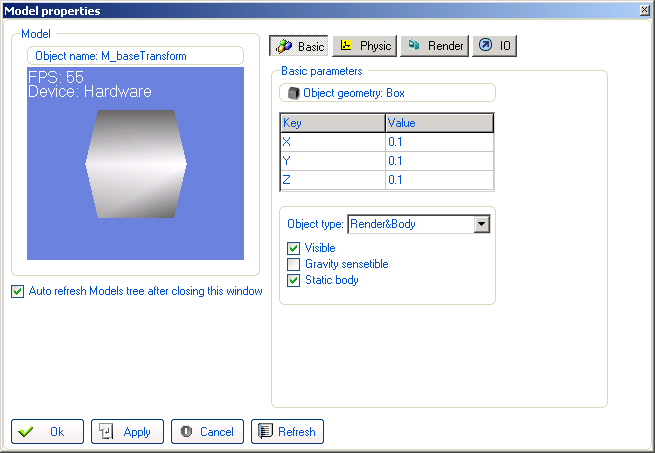The height and width of the screenshot is (453, 655).
Task: Select the X value cell
Action: tap(439, 142)
